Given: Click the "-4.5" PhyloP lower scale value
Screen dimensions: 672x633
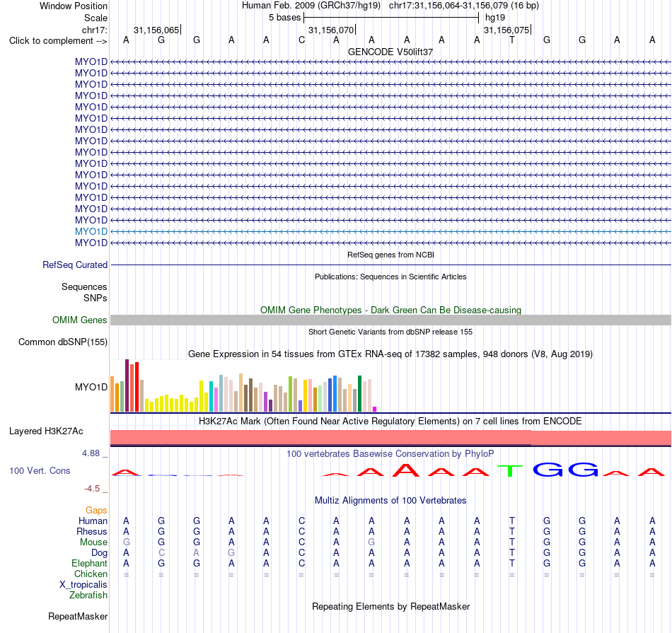Looking at the screenshot, I should [92, 489].
